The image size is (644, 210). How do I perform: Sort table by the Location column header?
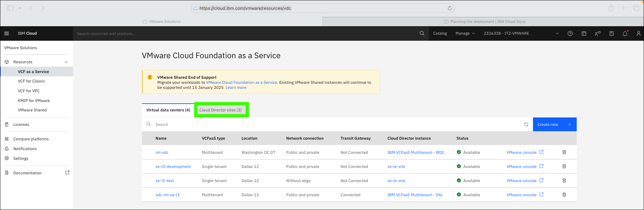point(249,138)
